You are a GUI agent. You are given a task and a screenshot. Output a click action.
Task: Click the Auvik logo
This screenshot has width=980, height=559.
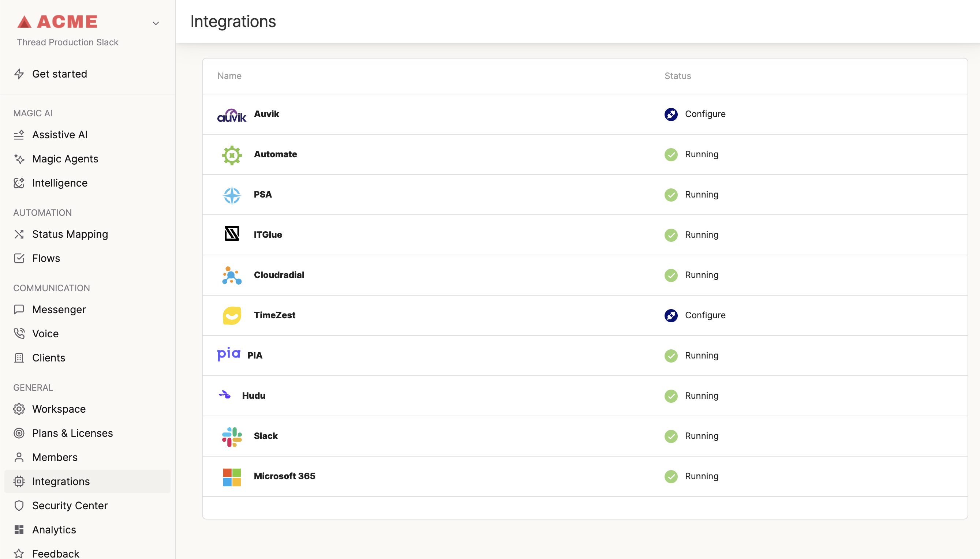point(232,115)
